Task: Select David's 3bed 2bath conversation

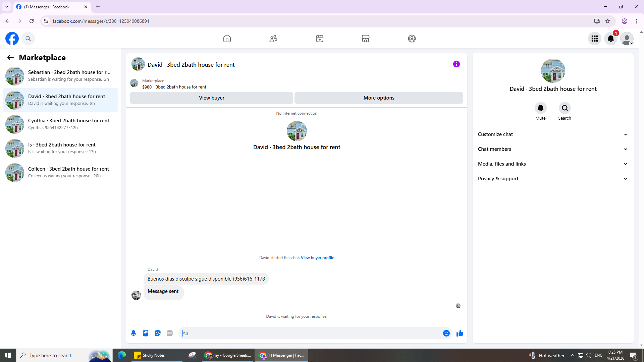Action: pyautogui.click(x=60, y=100)
